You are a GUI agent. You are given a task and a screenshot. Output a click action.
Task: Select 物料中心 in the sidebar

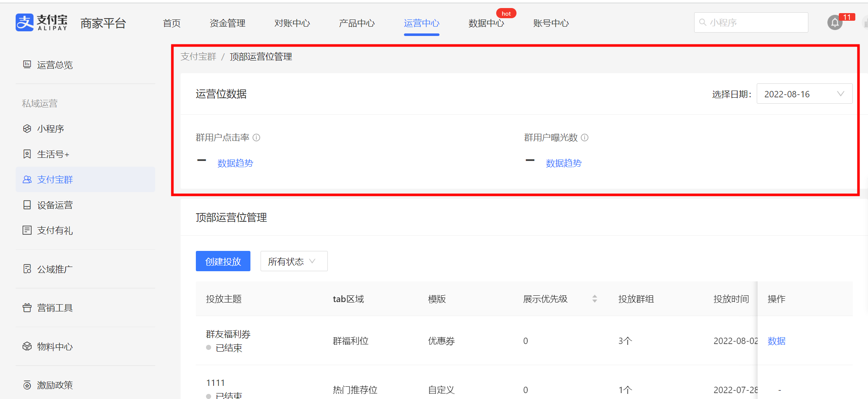click(x=55, y=347)
